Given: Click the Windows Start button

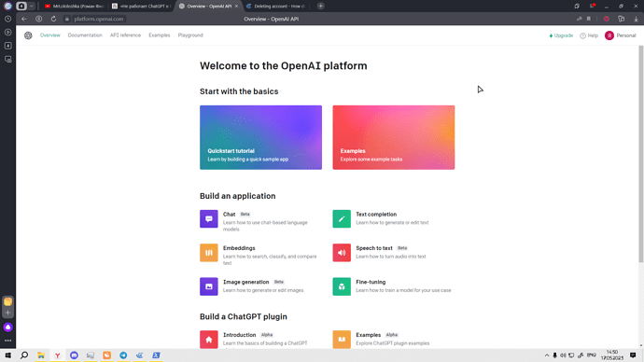Looking at the screenshot, I should (x=7, y=355).
